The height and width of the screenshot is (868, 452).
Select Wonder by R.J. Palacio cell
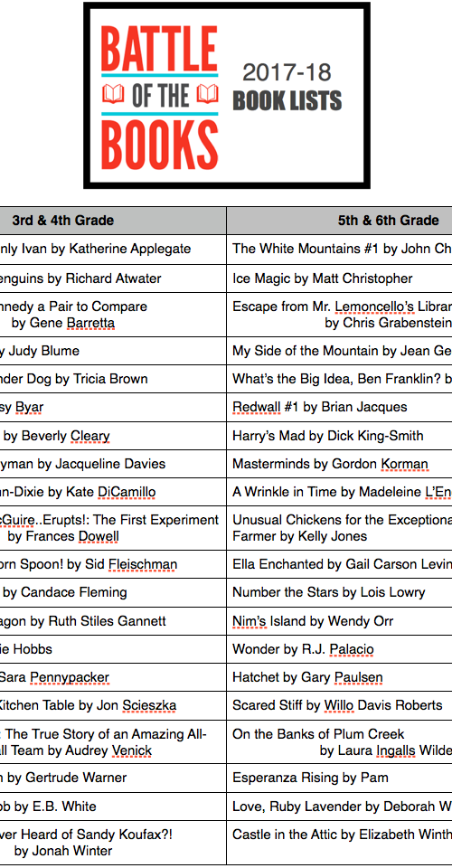point(339,649)
